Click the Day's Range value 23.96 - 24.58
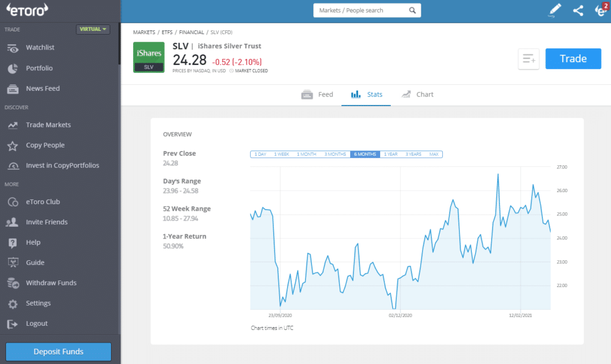 [181, 191]
